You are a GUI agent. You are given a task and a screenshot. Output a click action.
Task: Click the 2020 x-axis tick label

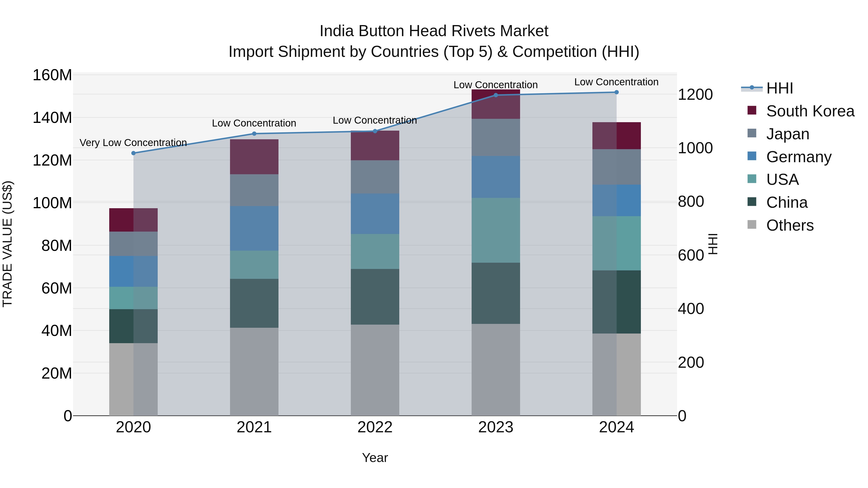[x=133, y=427]
